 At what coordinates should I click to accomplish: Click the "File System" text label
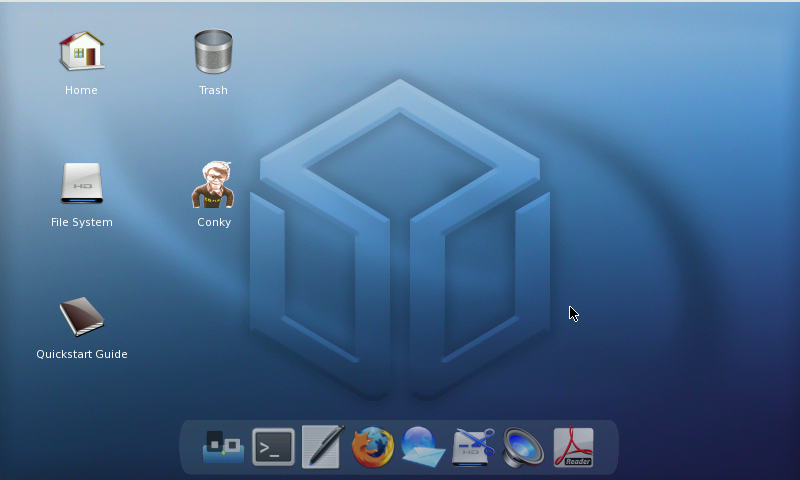pyautogui.click(x=81, y=222)
